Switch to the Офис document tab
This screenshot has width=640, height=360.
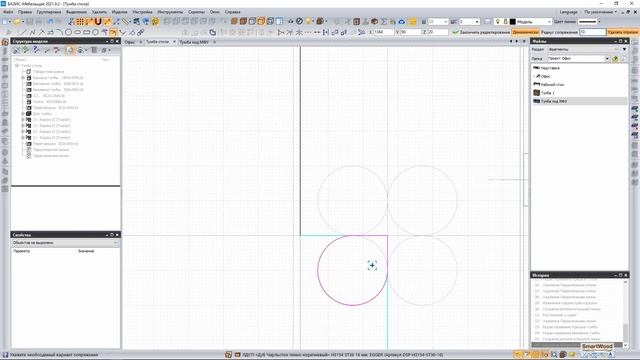coord(130,42)
